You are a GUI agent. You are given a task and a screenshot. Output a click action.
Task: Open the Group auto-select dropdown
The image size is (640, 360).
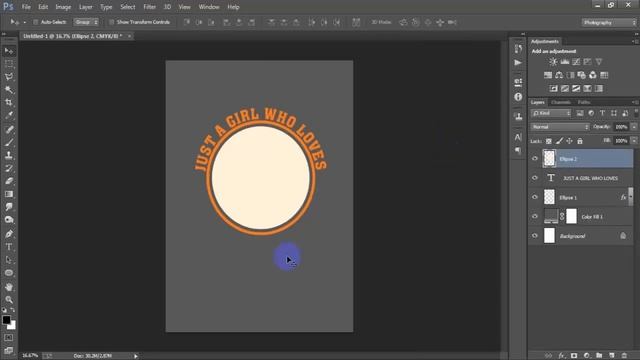86,22
